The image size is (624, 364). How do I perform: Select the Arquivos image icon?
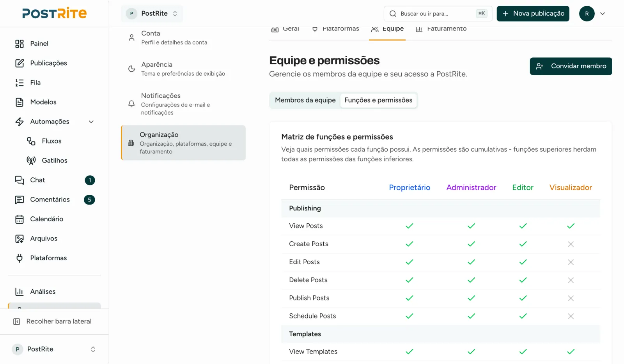tap(19, 239)
